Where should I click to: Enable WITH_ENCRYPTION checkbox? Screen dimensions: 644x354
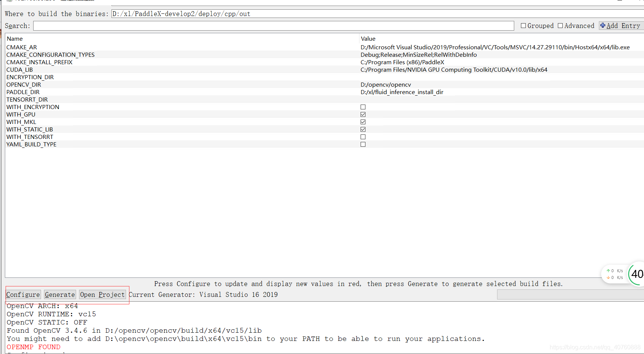point(363,107)
